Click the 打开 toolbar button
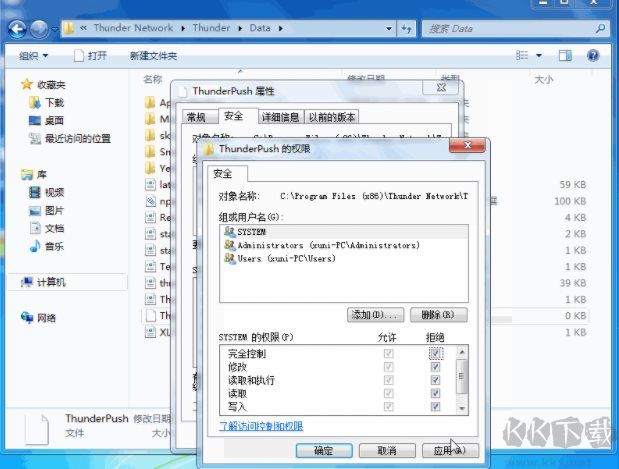 click(91, 56)
